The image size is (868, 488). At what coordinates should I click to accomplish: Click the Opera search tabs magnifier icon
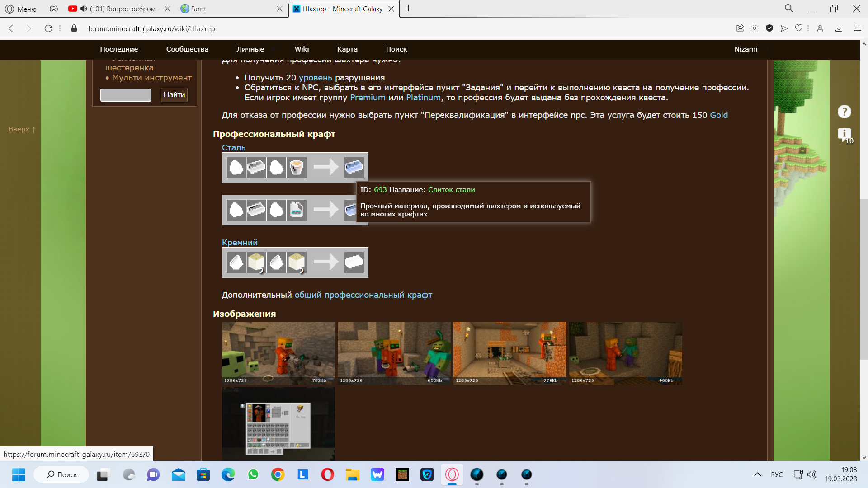789,9
